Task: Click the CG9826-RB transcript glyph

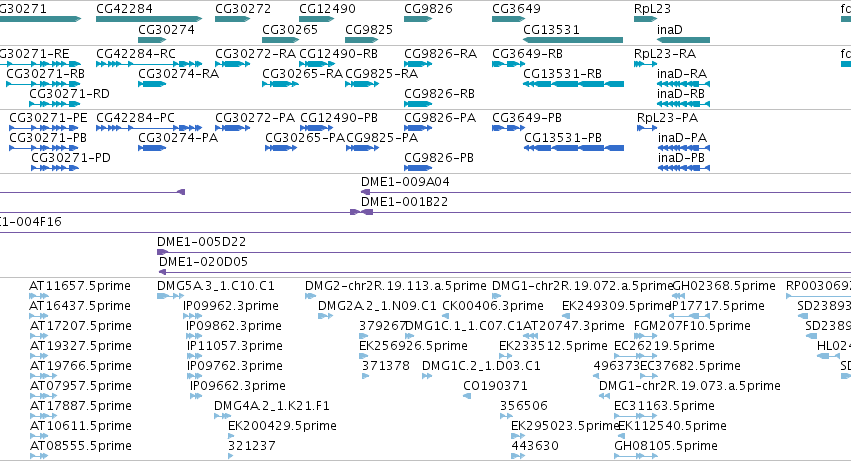Action: (x=418, y=104)
